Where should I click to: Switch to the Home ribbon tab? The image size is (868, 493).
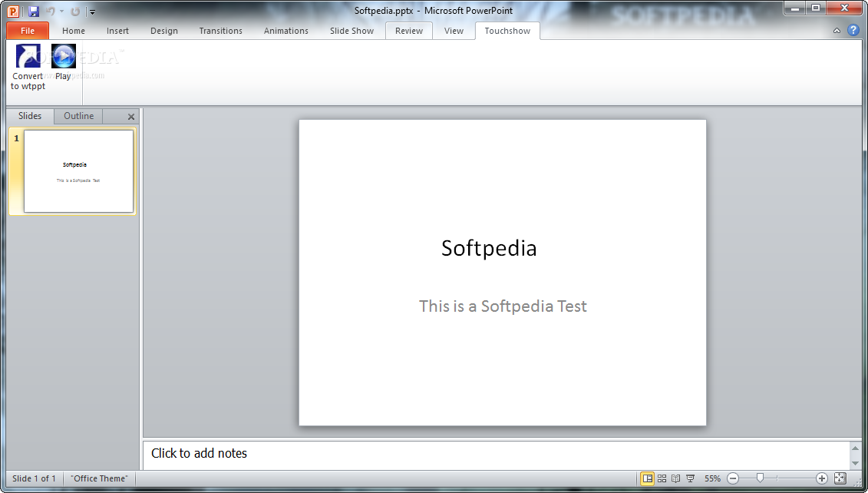click(74, 31)
